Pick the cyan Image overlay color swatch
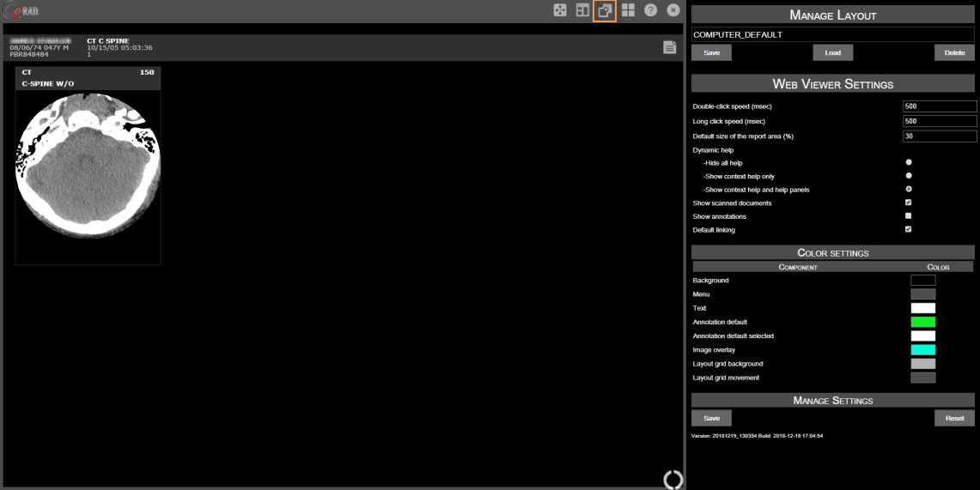Viewport: 980px width, 490px height. click(x=922, y=350)
